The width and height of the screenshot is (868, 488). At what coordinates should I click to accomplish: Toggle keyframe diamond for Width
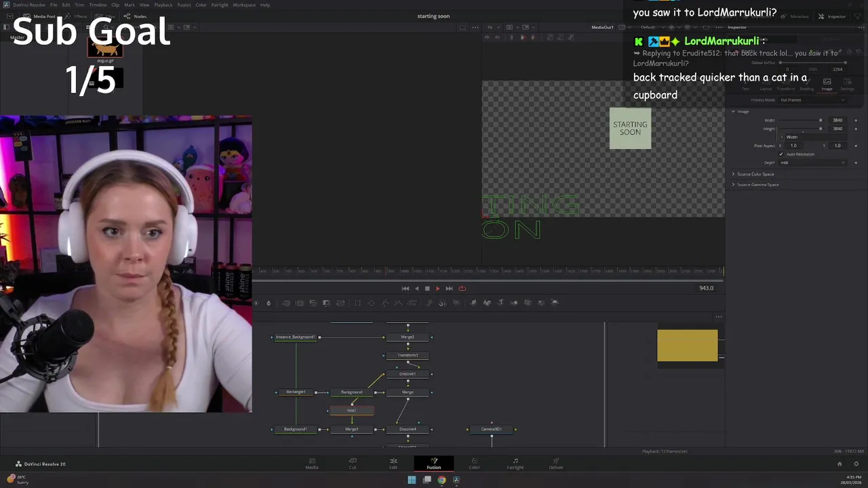(x=856, y=120)
